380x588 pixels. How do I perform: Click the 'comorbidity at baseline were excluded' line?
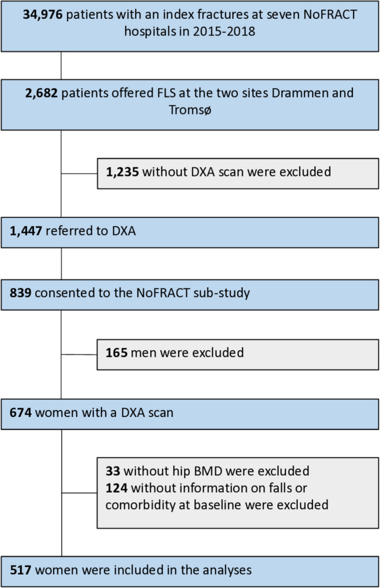(212, 505)
